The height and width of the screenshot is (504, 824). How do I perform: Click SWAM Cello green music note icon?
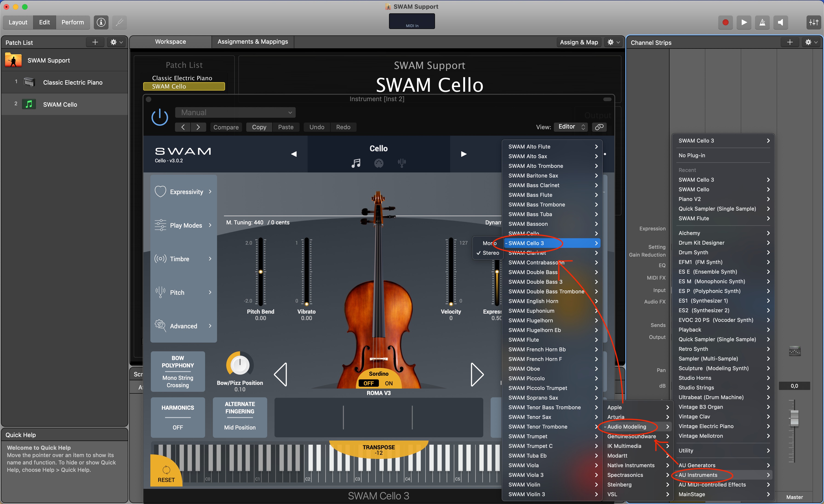click(29, 104)
